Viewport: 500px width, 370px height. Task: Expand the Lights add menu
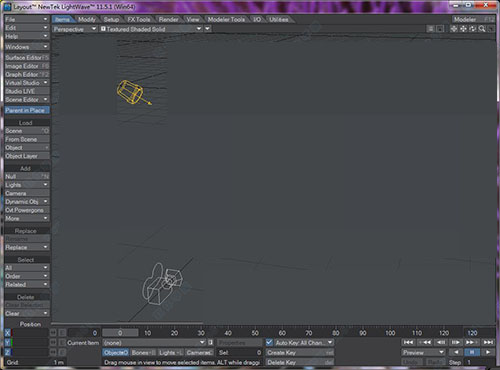[x=27, y=185]
